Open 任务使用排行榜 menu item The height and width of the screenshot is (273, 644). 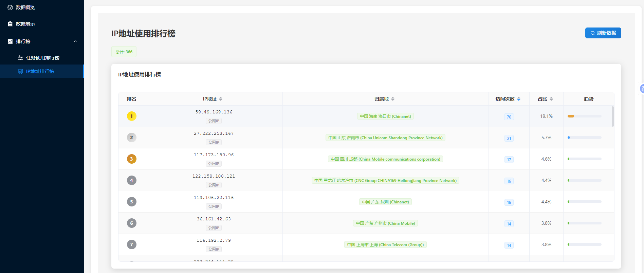click(42, 58)
